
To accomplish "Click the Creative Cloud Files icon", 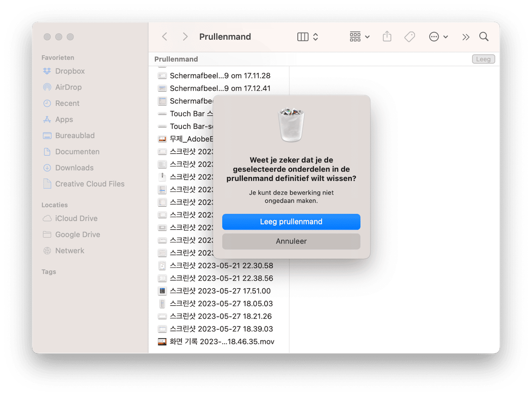I will pos(47,184).
